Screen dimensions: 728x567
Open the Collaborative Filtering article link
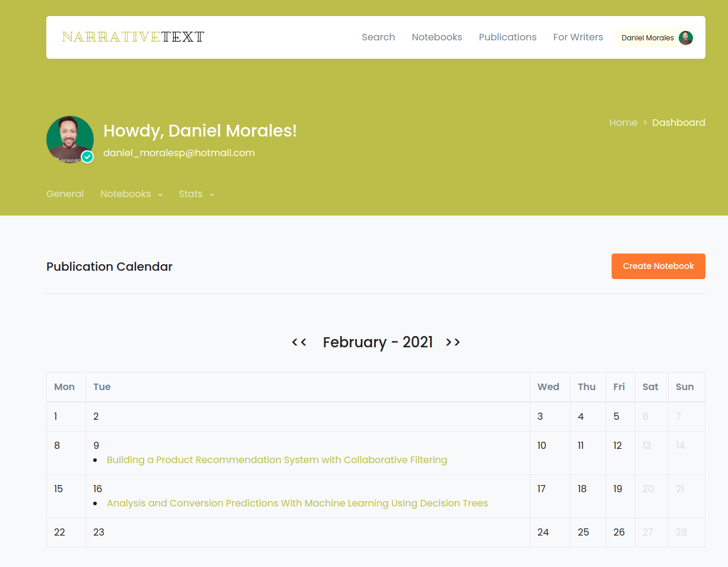click(277, 460)
